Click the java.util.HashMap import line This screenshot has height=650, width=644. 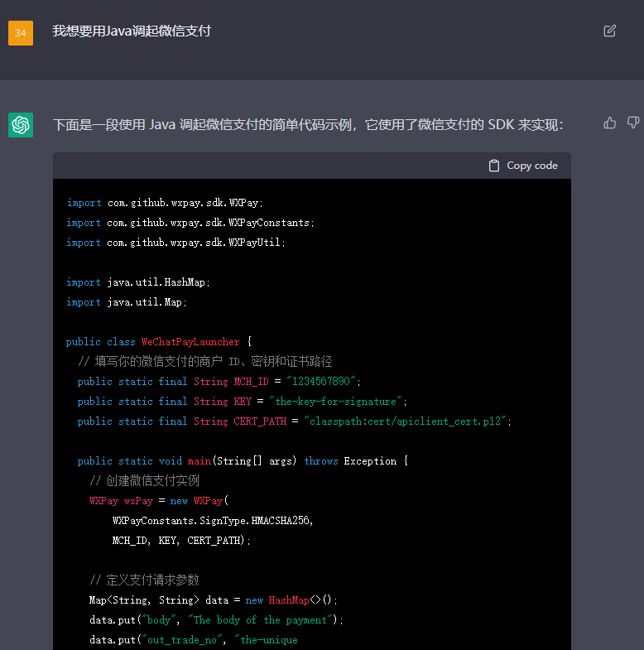pos(138,282)
